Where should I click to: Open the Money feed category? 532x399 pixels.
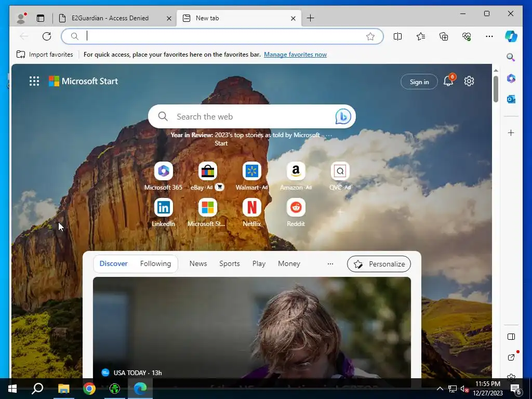click(289, 263)
